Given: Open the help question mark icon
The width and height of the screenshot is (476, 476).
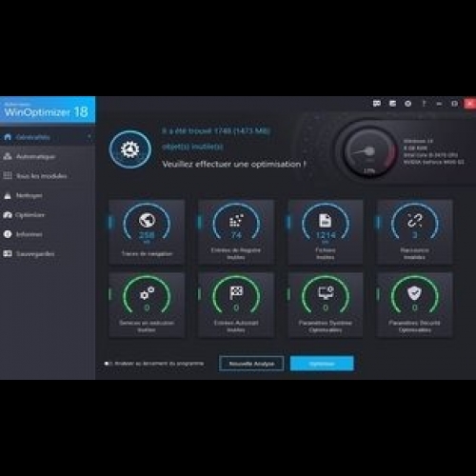Looking at the screenshot, I should coord(424,104).
